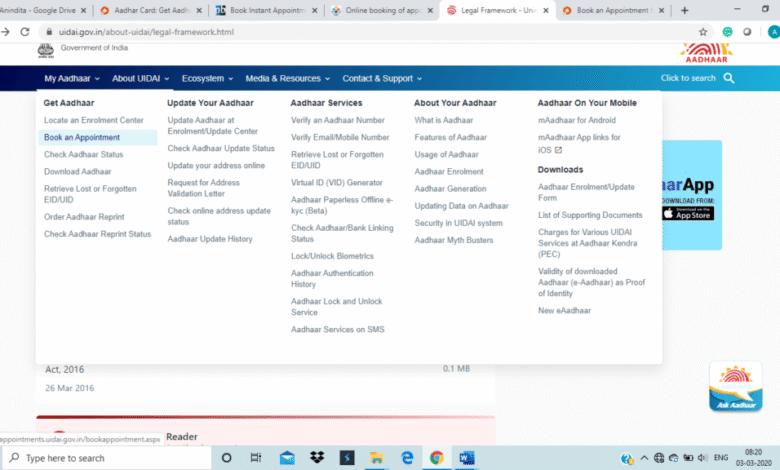
Task: Click the search magnifier icon in navbar
Action: click(x=729, y=78)
